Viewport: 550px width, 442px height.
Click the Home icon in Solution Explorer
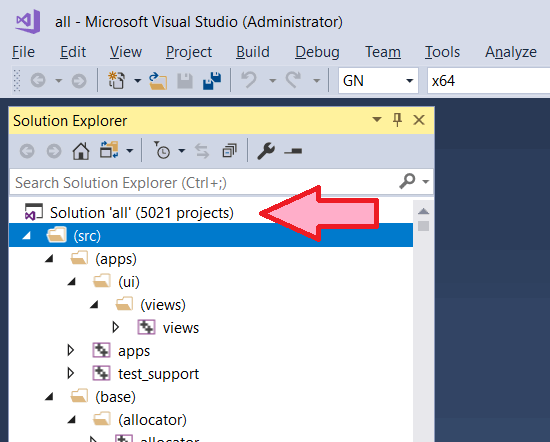(x=81, y=151)
